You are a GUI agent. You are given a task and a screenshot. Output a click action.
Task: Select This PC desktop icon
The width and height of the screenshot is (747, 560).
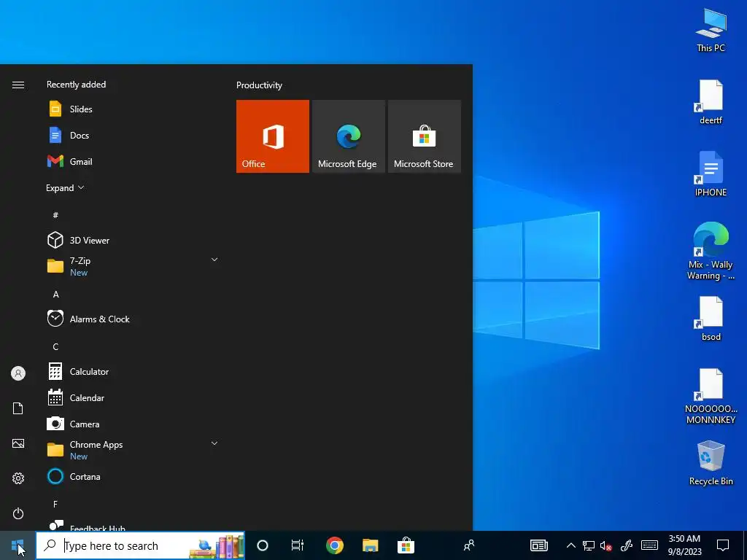click(x=711, y=31)
